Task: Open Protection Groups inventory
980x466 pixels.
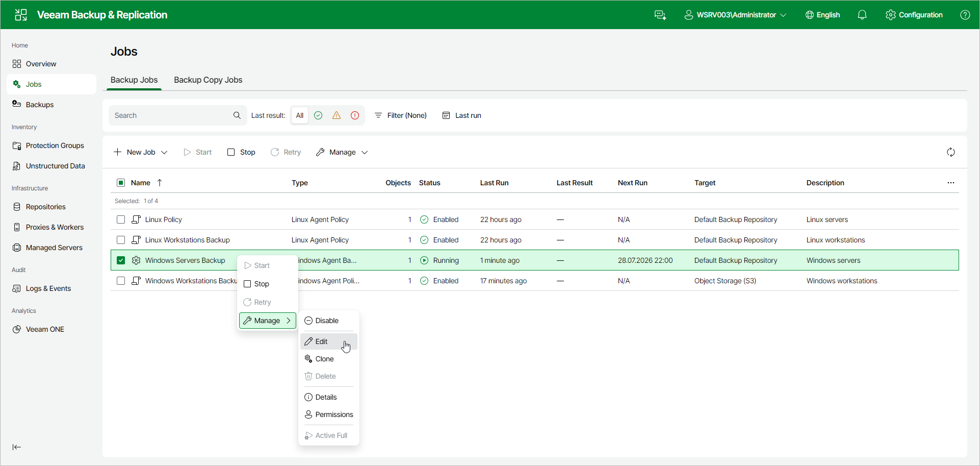Action: (x=51, y=145)
